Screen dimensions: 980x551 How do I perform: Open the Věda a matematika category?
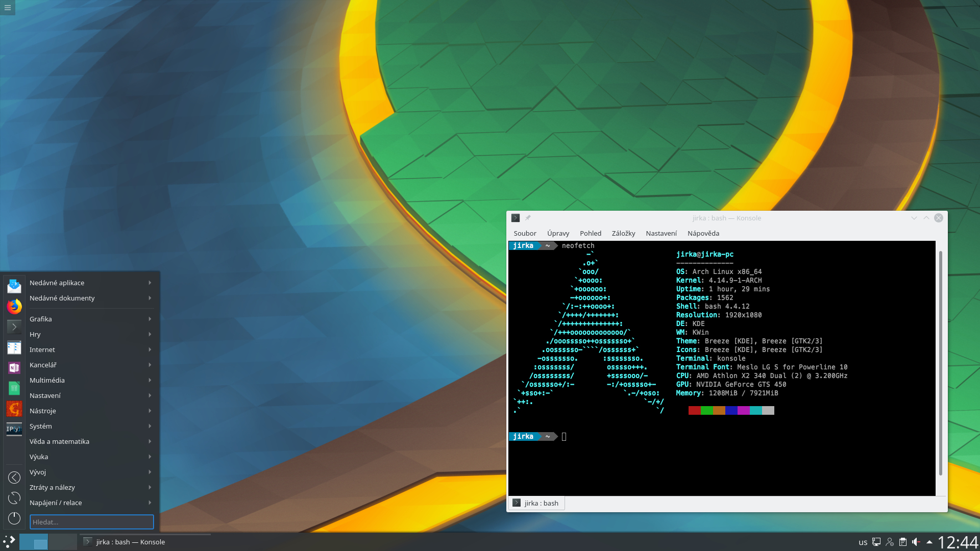[91, 441]
